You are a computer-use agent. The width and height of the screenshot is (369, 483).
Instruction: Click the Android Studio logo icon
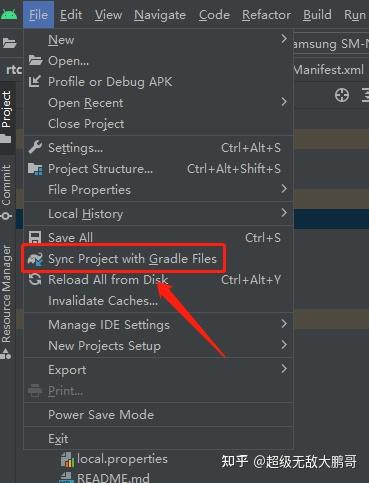[x=9, y=14]
